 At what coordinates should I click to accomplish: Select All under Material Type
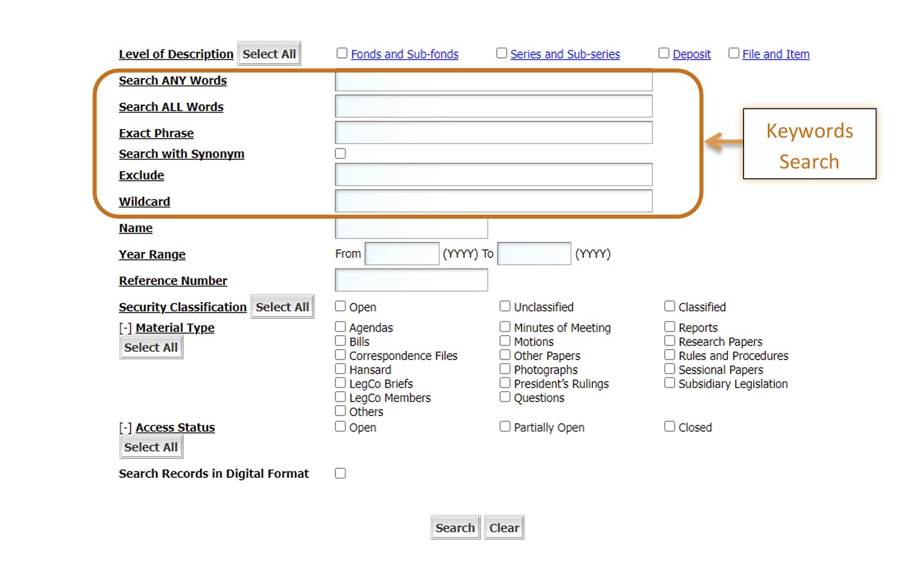[151, 347]
